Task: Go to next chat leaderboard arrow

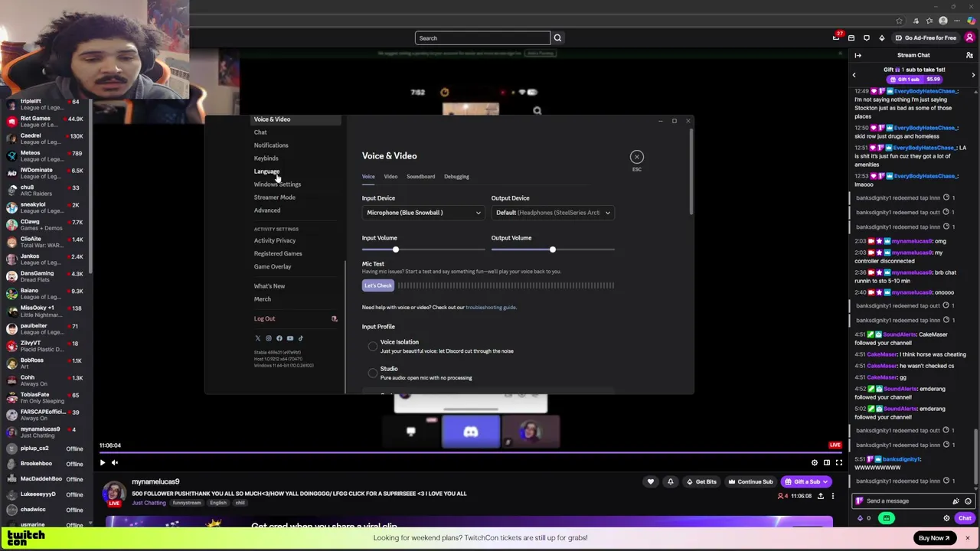Action: point(973,75)
